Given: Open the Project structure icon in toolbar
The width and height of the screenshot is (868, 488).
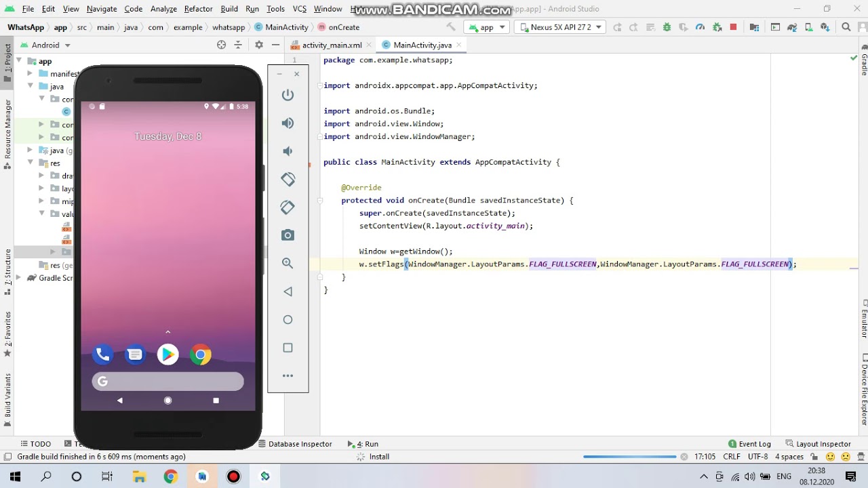Looking at the screenshot, I should point(754,27).
